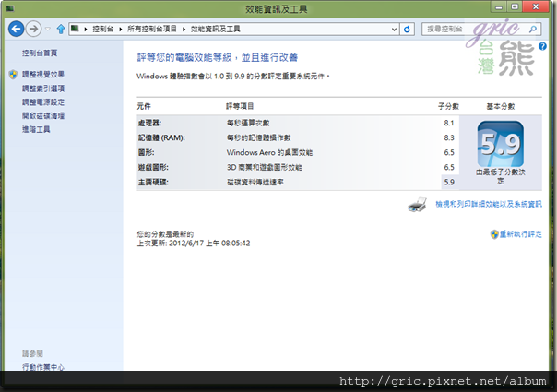Select 控制台 in the address breadcrumb
The image size is (557, 392).
pyautogui.click(x=102, y=29)
